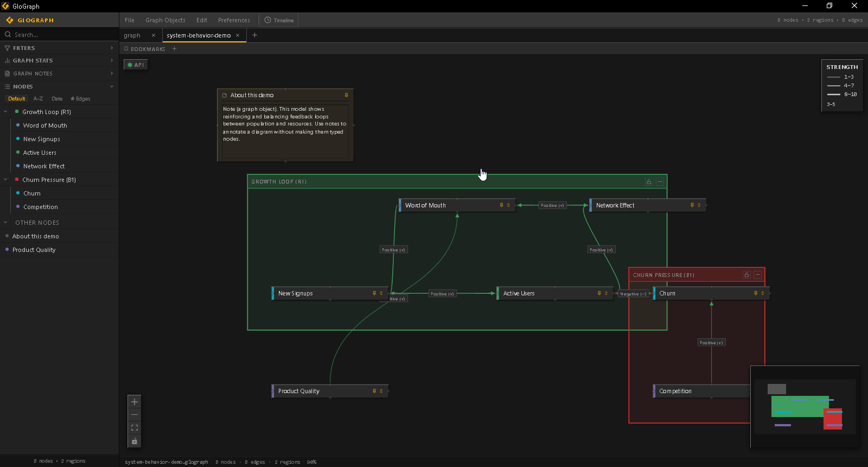
Task: Toggle the API status indicator
Action: pyautogui.click(x=136, y=65)
